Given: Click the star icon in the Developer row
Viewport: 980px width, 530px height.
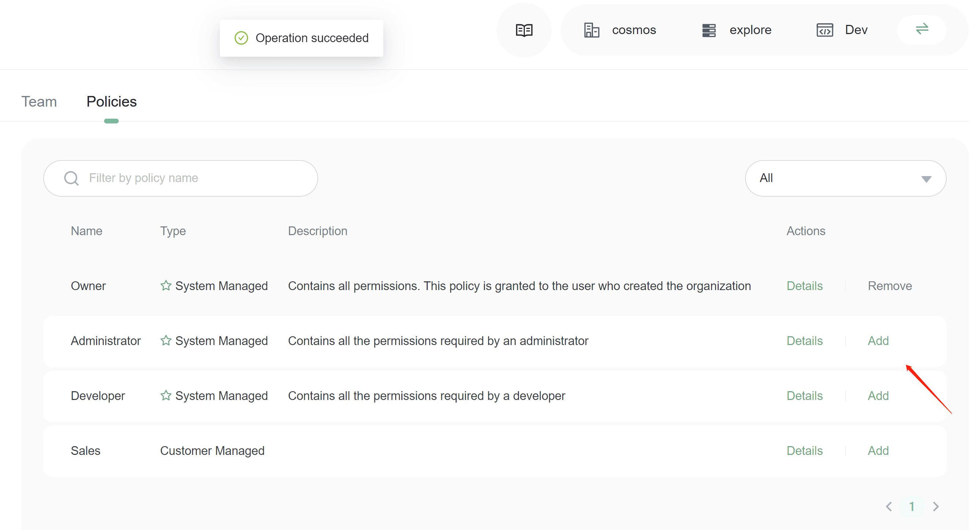Looking at the screenshot, I should (x=166, y=396).
